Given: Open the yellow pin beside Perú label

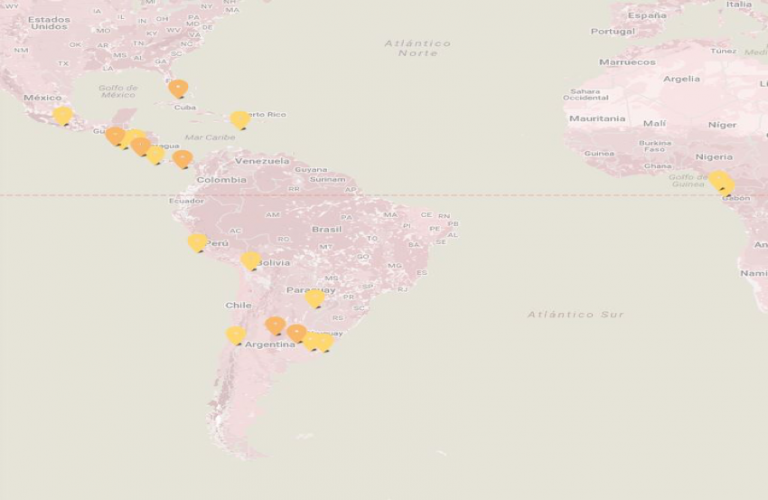Looking at the screenshot, I should [197, 243].
